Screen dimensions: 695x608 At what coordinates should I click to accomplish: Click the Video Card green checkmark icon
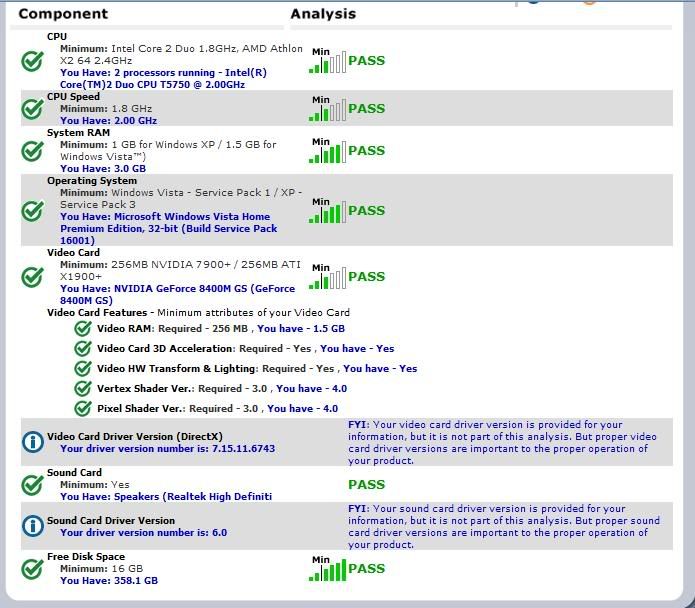coord(32,277)
